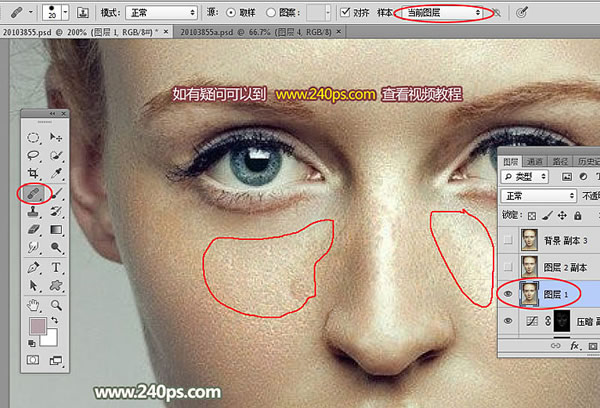The width and height of the screenshot is (600, 408).
Task: Collapse the tools panel arrows
Action: point(52,114)
